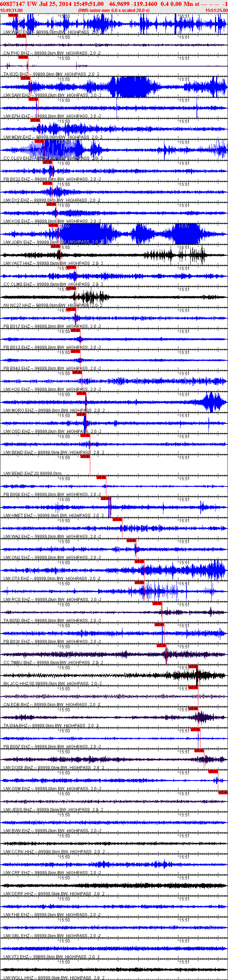Click the red pick marker on UW GSM trace
Image resolution: width=228 pixels, height=980 pixels.
(x=213, y=772)
